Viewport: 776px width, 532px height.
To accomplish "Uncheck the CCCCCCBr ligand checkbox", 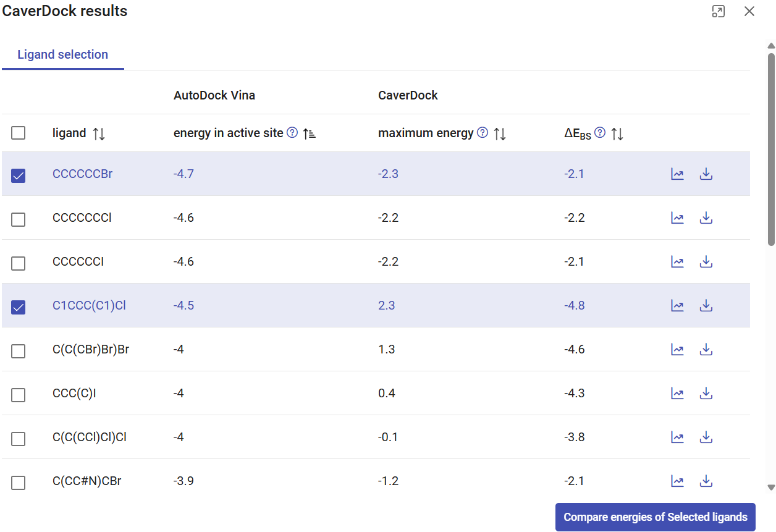I will (x=19, y=175).
